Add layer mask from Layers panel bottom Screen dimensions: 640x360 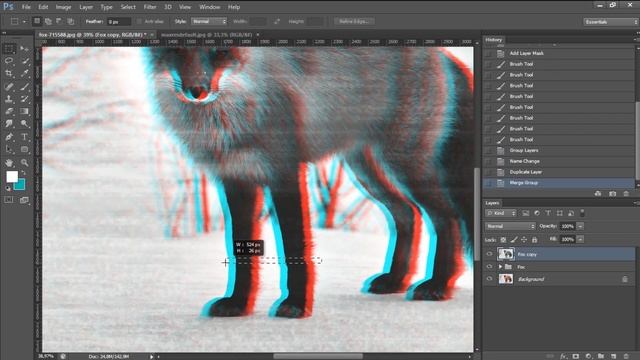[576, 356]
